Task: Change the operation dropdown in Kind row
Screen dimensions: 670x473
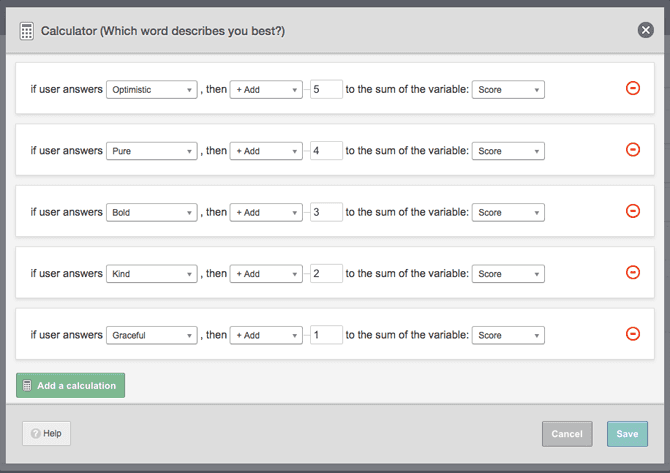Action: click(x=265, y=274)
